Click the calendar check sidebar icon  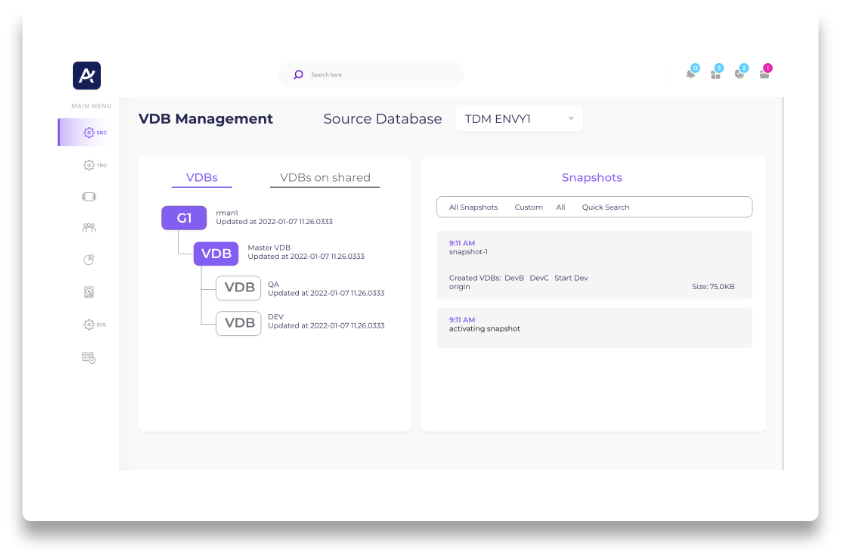coord(89,358)
